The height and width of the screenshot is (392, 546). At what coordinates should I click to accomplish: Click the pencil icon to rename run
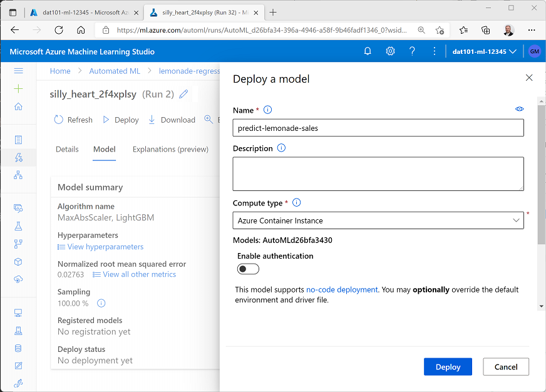point(183,95)
